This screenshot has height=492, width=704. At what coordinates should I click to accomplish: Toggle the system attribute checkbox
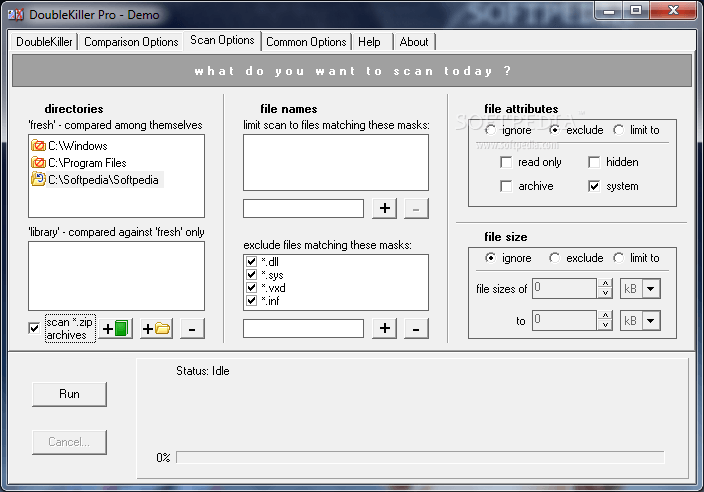(594, 186)
